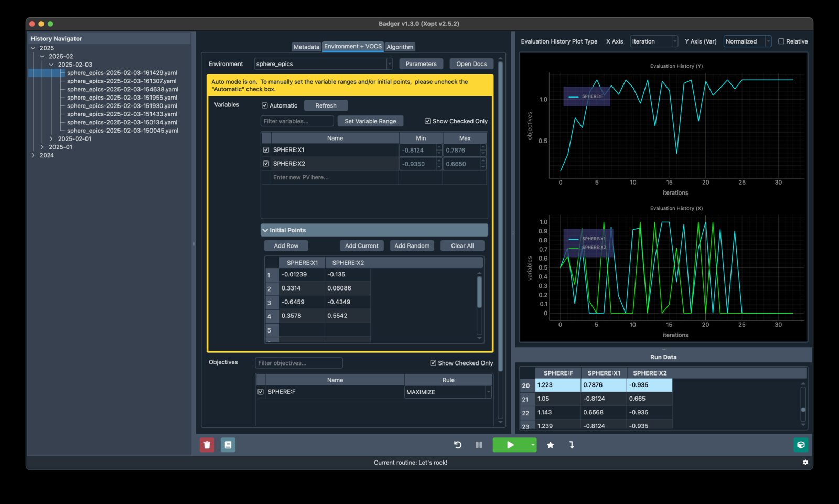Click the SPHERE:F legend in objectives plot
The width and height of the screenshot is (839, 504).
point(587,96)
